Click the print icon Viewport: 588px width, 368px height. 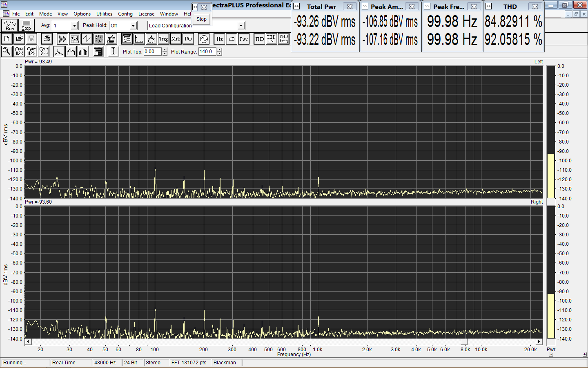pos(47,39)
